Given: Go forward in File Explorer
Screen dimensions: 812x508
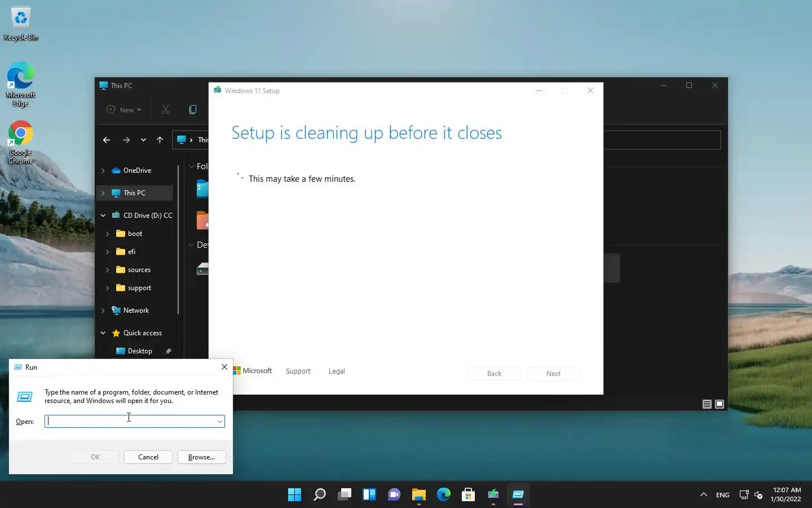Looking at the screenshot, I should [126, 140].
